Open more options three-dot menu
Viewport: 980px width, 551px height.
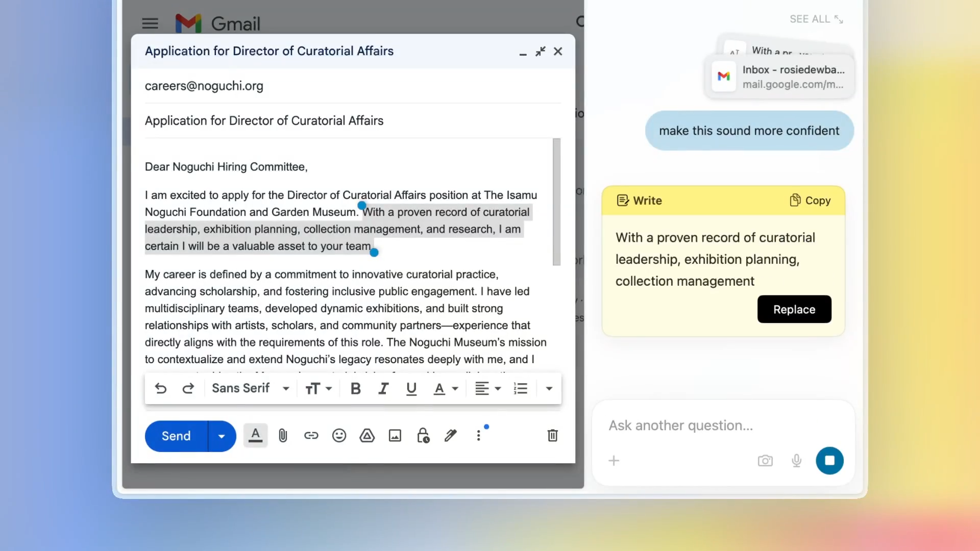coord(479,436)
